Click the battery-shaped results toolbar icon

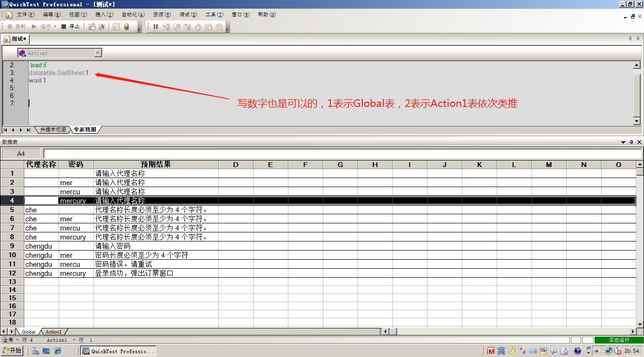pos(126,27)
